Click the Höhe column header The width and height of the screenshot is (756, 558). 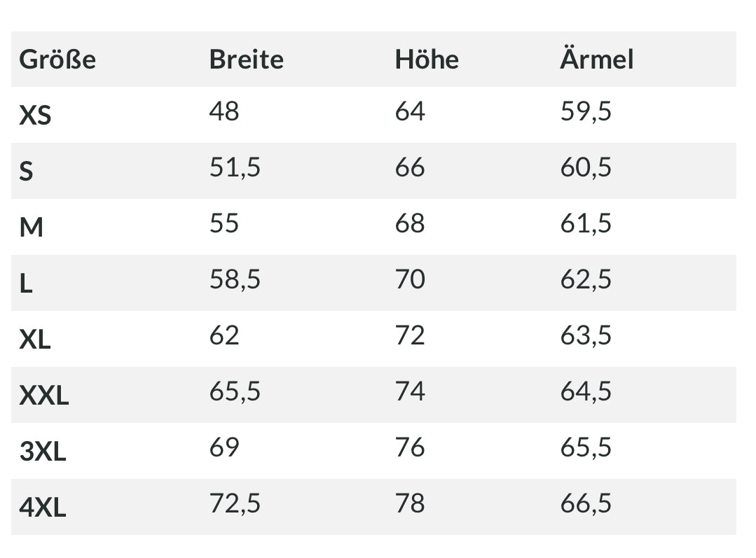(x=427, y=60)
